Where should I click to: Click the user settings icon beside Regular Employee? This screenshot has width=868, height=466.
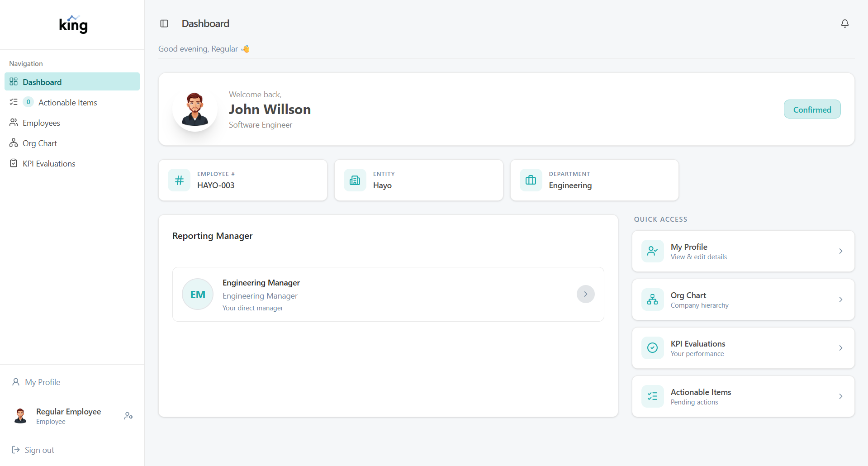coord(128,416)
